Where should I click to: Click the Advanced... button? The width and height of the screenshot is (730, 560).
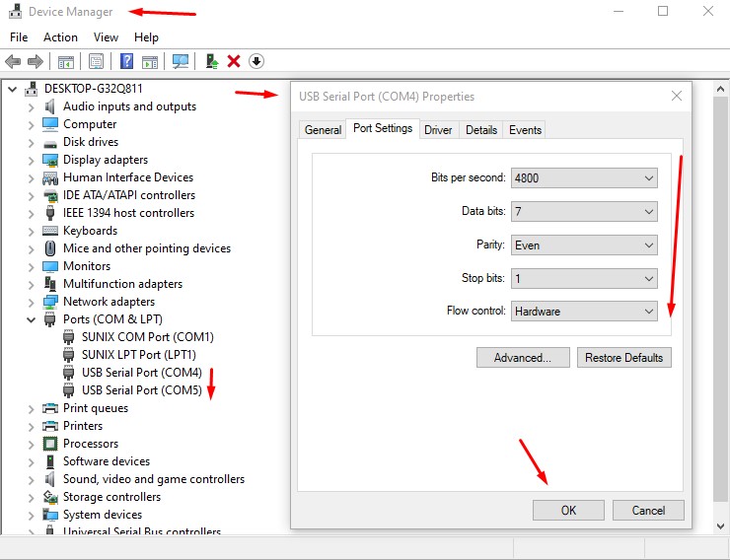tap(523, 358)
